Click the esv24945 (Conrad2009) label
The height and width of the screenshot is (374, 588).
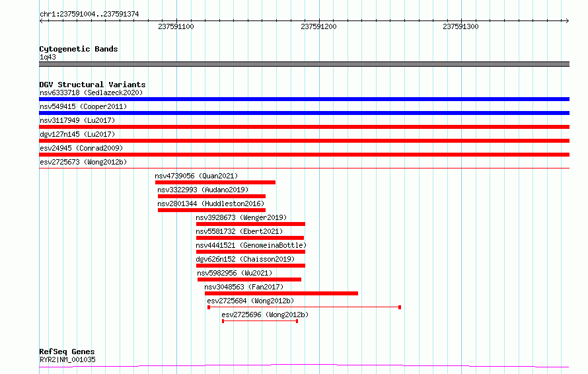[x=81, y=148]
